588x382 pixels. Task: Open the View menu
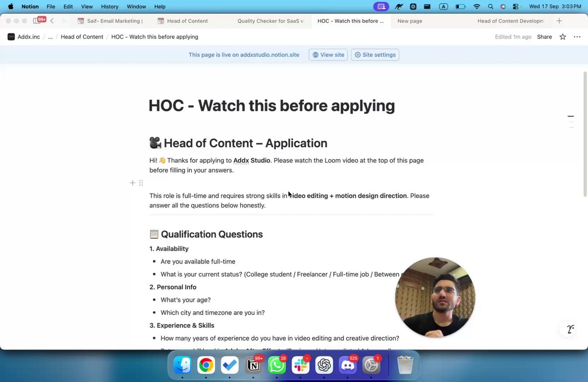click(x=87, y=6)
